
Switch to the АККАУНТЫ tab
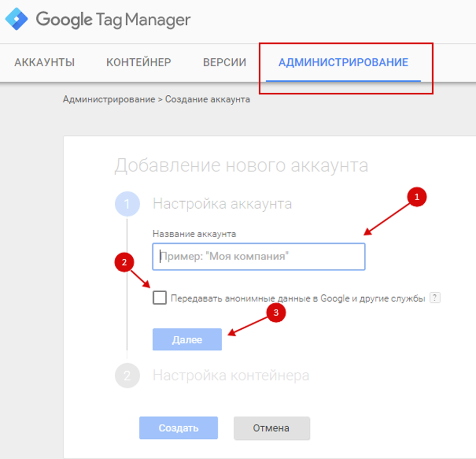[44, 62]
